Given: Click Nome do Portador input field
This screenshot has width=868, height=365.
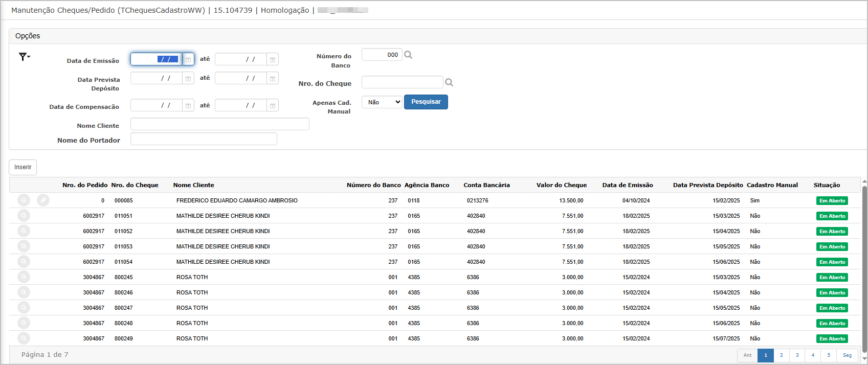Looking at the screenshot, I should click(204, 139).
